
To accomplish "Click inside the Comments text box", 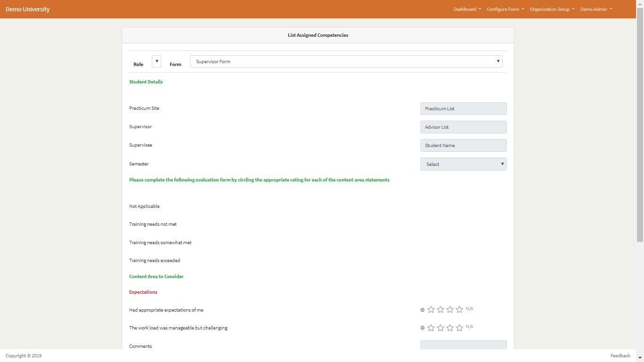I will (463, 346).
